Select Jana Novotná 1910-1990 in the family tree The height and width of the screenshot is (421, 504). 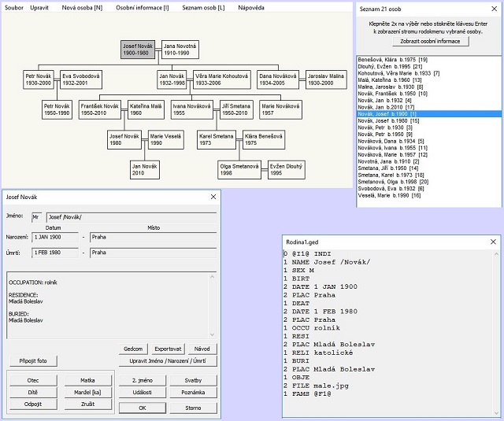click(180, 50)
